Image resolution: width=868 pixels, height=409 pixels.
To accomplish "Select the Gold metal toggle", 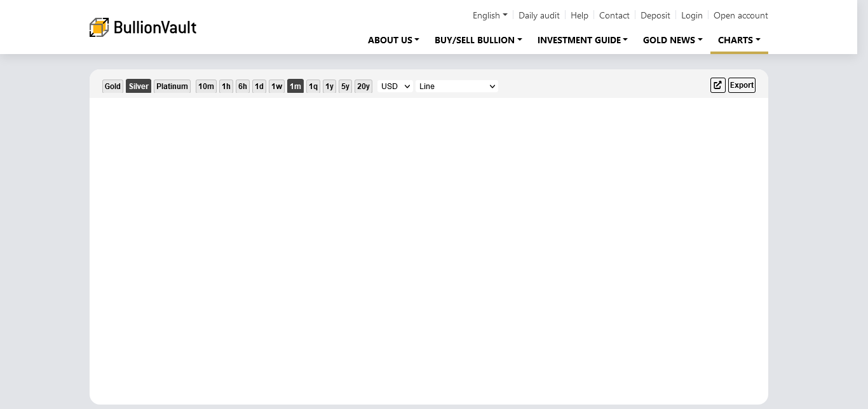I will tap(112, 87).
